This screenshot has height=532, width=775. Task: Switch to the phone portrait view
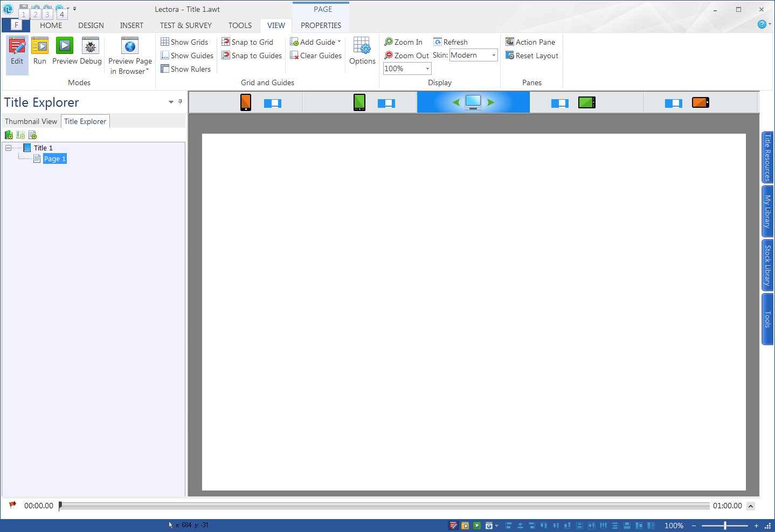(246, 102)
